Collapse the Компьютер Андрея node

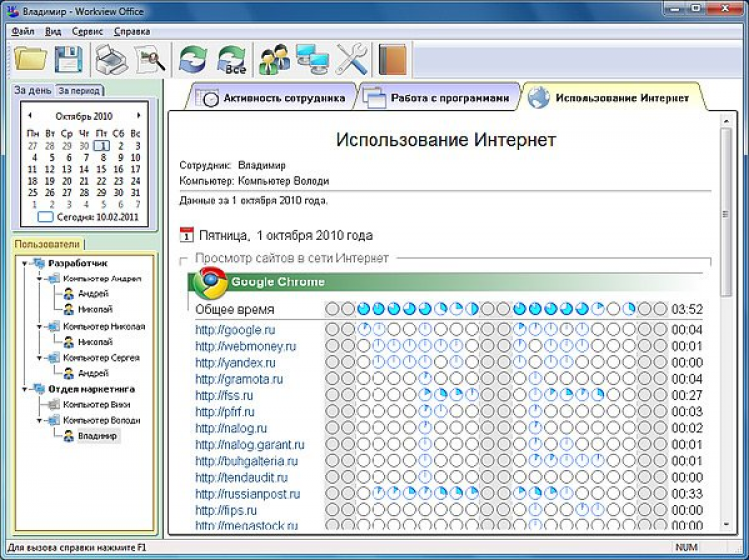40,279
